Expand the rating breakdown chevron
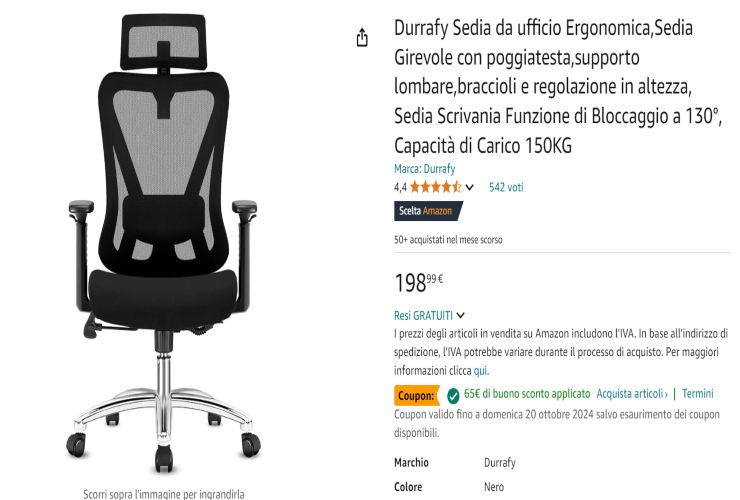 click(x=469, y=187)
